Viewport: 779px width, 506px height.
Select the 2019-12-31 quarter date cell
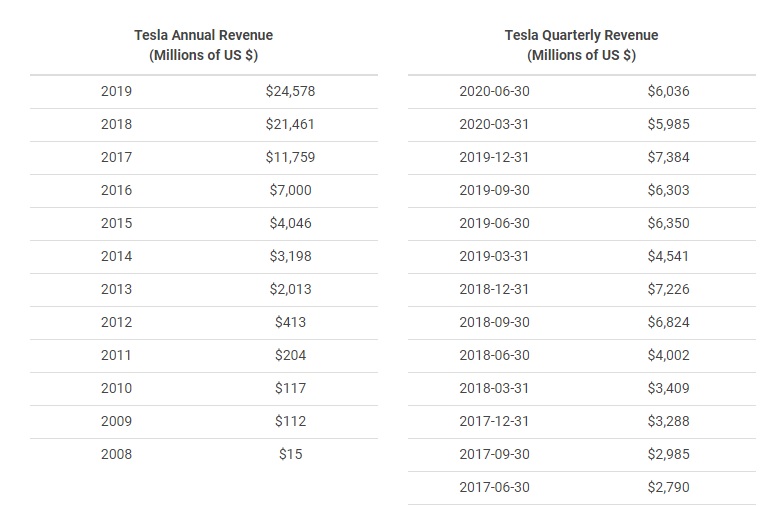point(494,157)
